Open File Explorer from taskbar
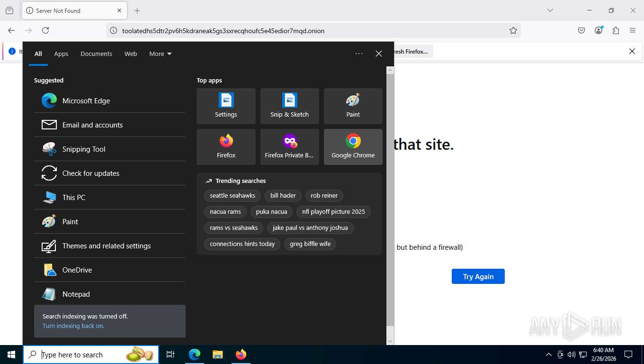 click(217, 355)
